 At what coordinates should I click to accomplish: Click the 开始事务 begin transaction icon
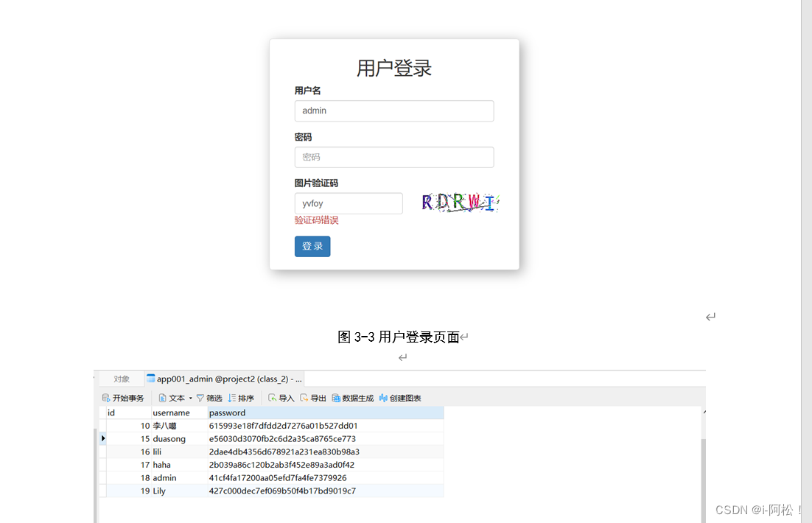(105, 398)
